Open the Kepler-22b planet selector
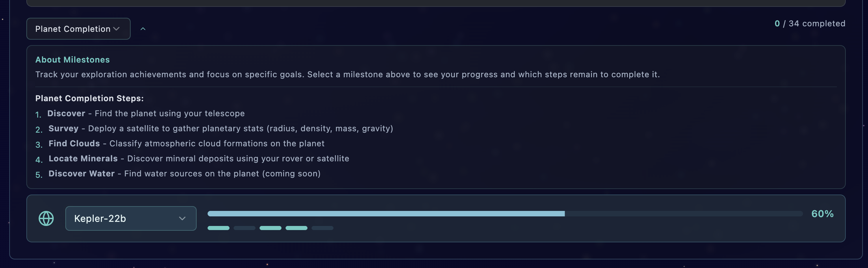The height and width of the screenshot is (268, 868). (x=131, y=218)
